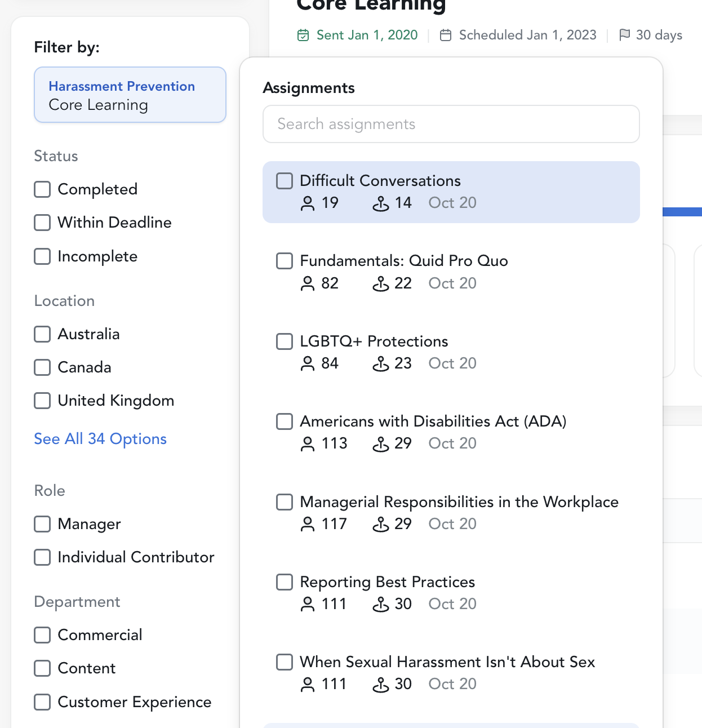Enable the Commercial department filter

(42, 635)
